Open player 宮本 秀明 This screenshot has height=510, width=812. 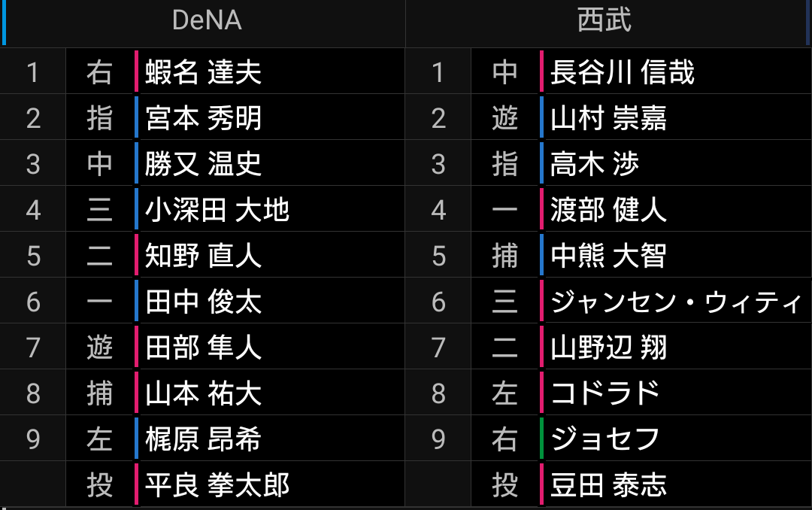[x=203, y=118]
